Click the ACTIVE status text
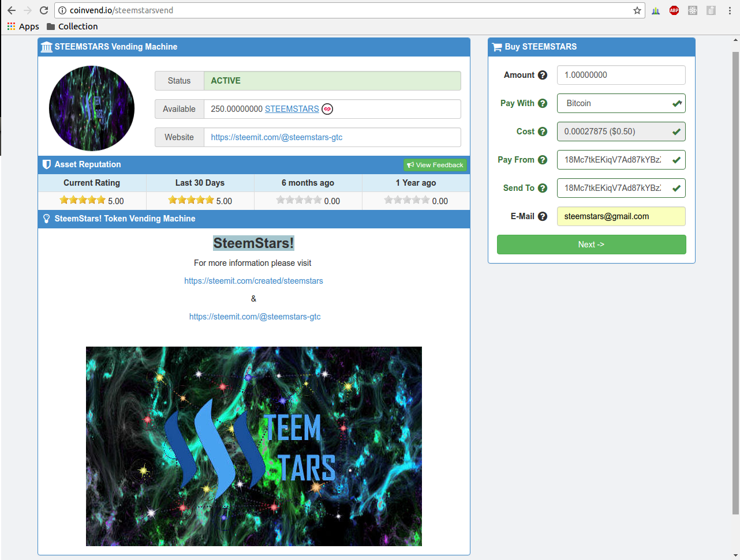This screenshot has width=740, height=560. click(x=226, y=81)
